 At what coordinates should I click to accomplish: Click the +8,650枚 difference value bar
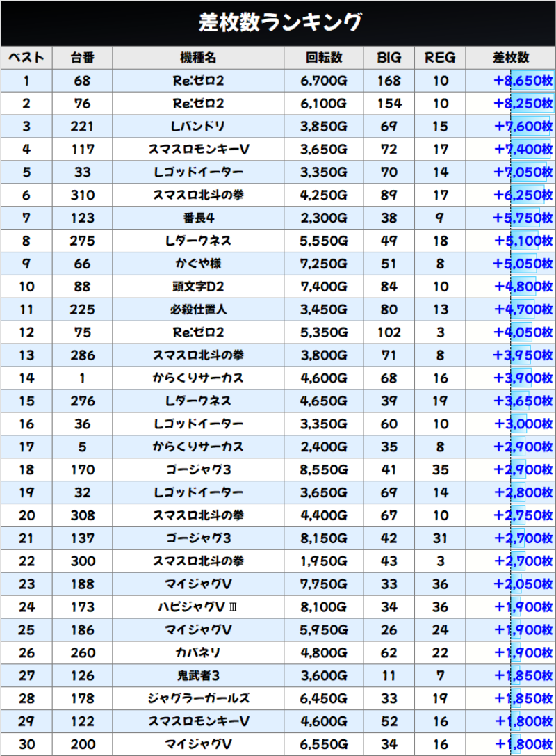coord(523,81)
